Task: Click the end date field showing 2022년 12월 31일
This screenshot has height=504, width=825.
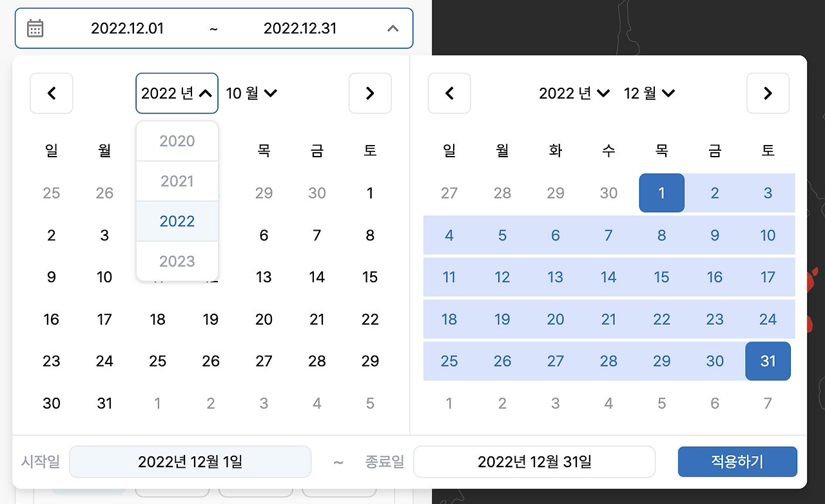Action: [x=534, y=461]
